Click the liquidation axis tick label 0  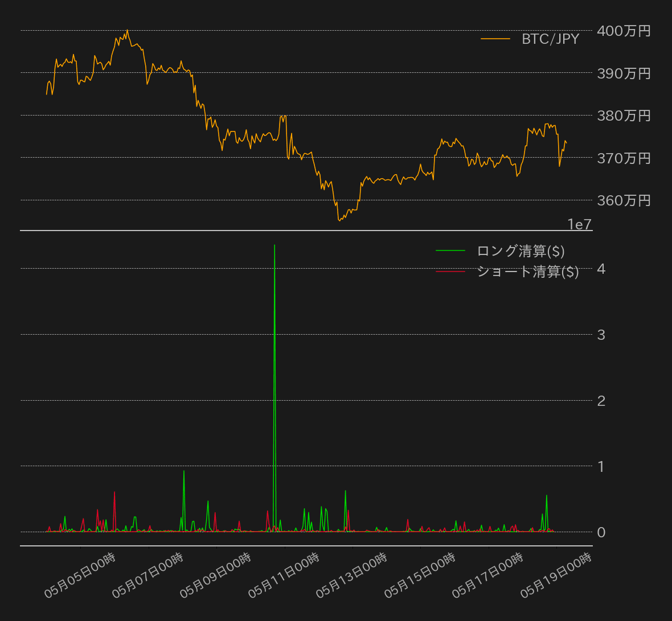601,532
